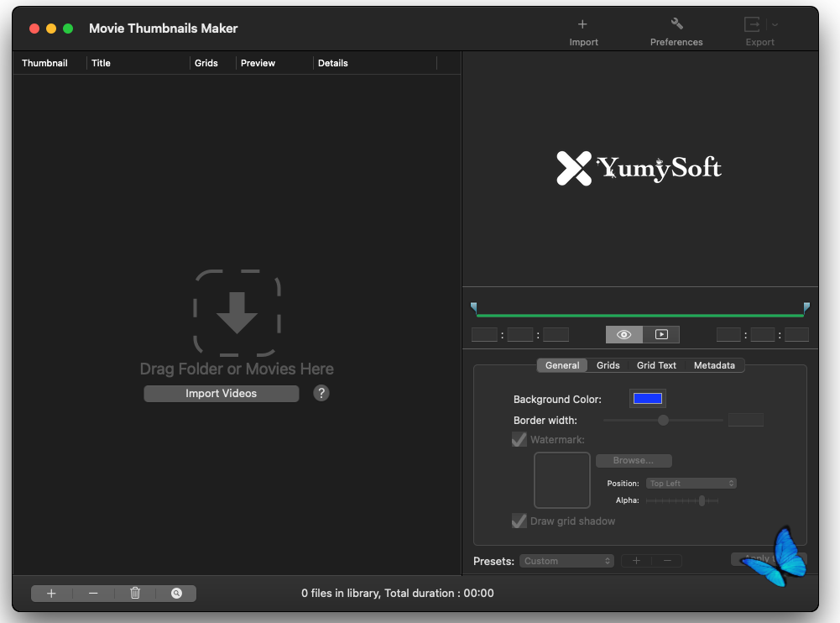The image size is (840, 623).
Task: Click the Import Videos button
Action: (221, 394)
